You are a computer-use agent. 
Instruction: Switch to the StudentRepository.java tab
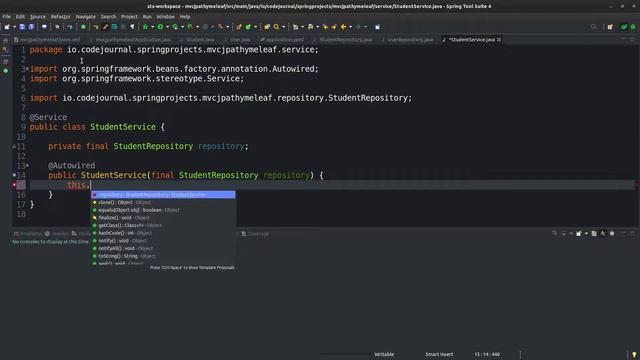click(x=345, y=40)
